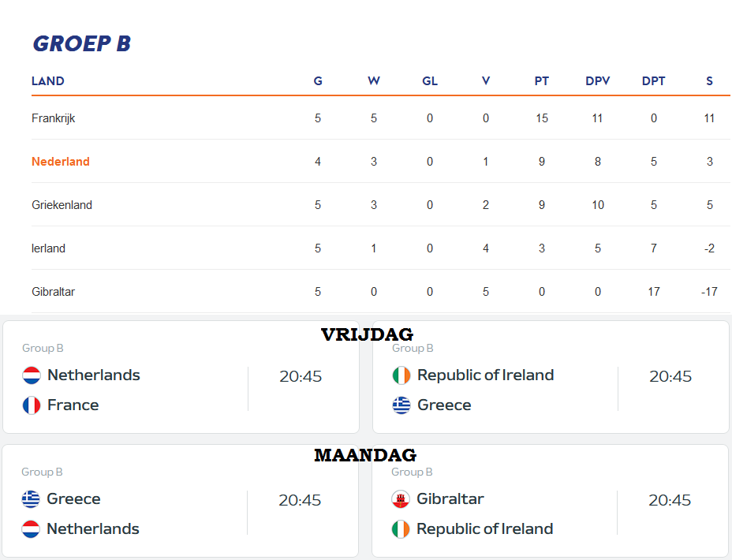The image size is (732, 560).
Task: Click Ireland flag under Gibraltar
Action: point(401,528)
